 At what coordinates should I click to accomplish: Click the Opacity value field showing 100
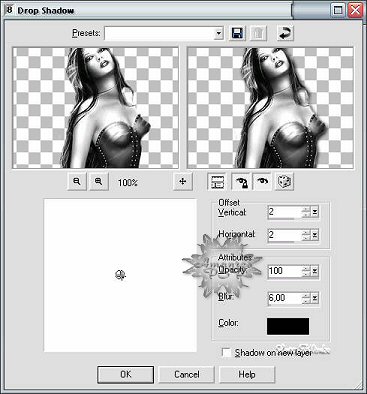coord(285,271)
